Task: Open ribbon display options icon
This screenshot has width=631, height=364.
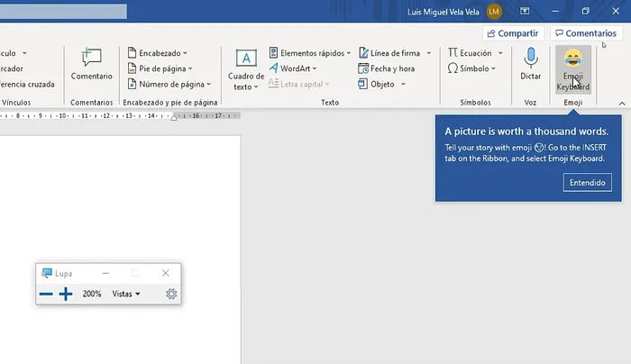Action: coord(525,11)
